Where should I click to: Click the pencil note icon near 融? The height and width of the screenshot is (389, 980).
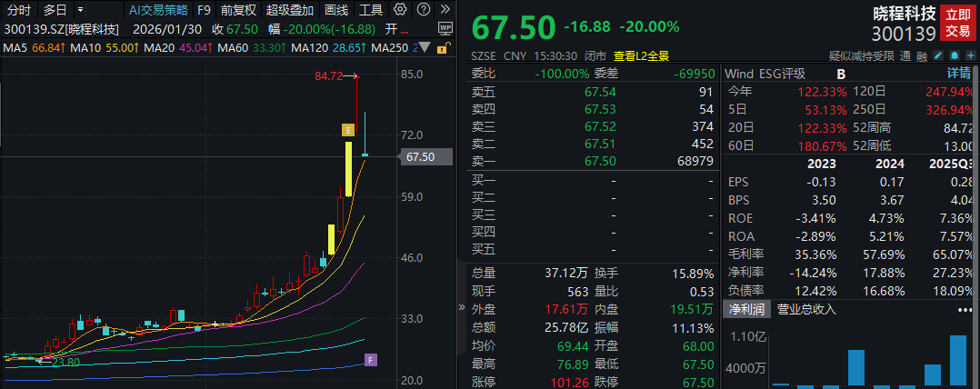936,55
